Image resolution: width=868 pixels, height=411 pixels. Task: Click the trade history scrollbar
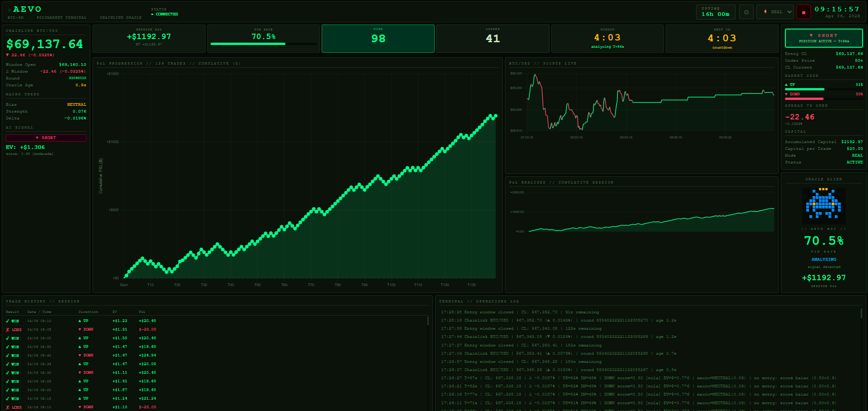(x=428, y=321)
